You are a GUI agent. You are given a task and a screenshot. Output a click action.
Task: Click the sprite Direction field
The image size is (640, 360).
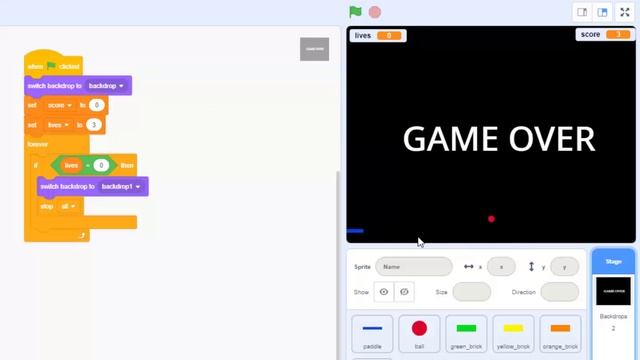tap(560, 292)
